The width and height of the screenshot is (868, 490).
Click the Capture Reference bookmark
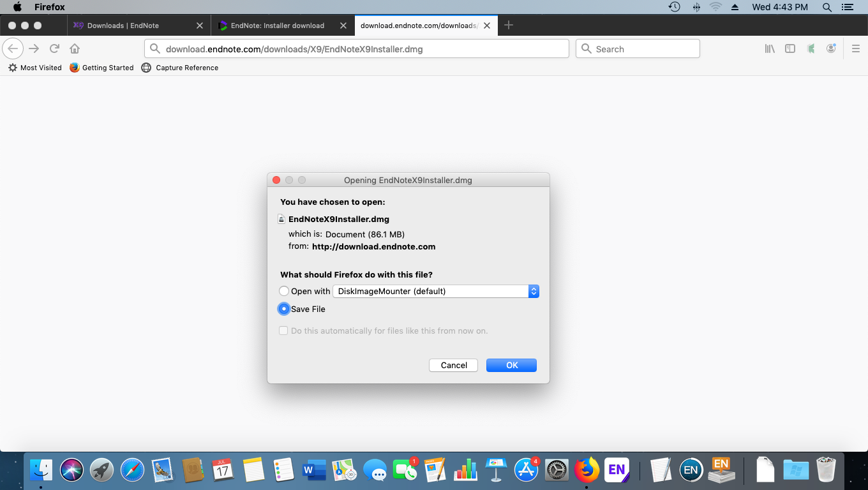pyautogui.click(x=180, y=68)
